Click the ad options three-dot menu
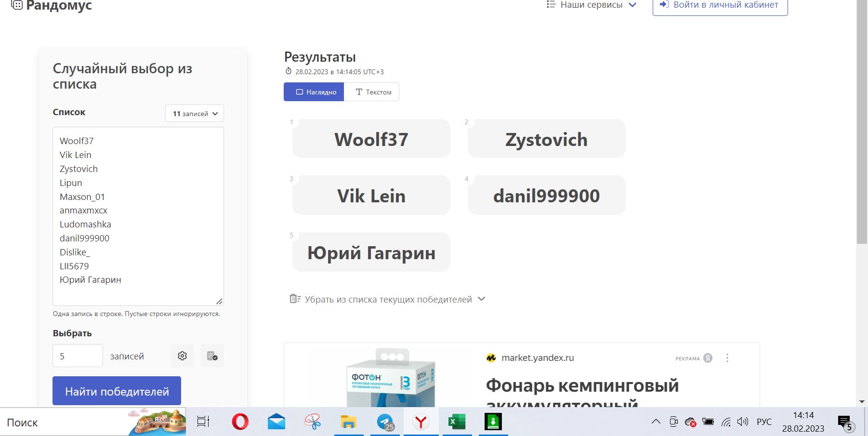 727,358
